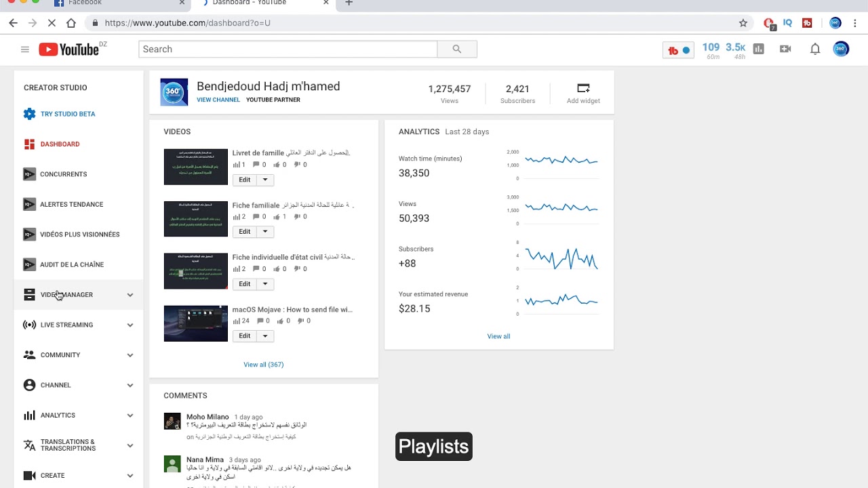Screen dimensions: 868x488
Task: Open Edit dropdown arrow for Fiche familiale
Action: [x=265, y=232]
